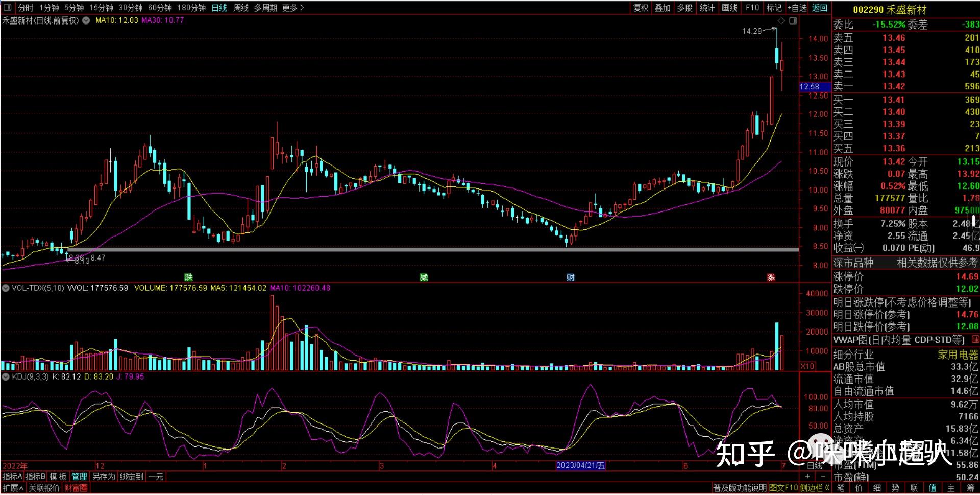Switch to the 周线 weekly period
The image size is (980, 495).
pos(241,8)
